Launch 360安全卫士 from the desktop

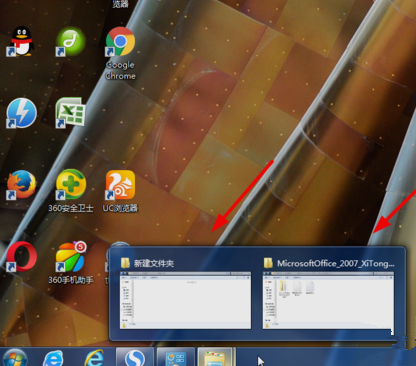pyautogui.click(x=71, y=191)
